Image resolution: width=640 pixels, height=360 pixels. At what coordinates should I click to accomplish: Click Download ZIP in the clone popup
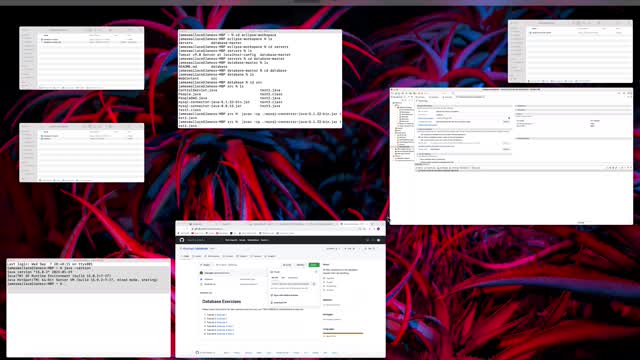(279, 302)
